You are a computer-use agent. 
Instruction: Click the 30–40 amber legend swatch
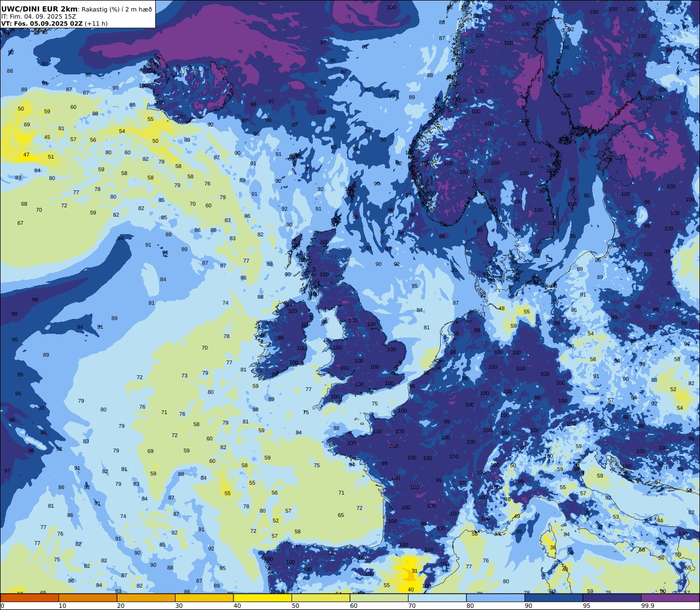204,598
